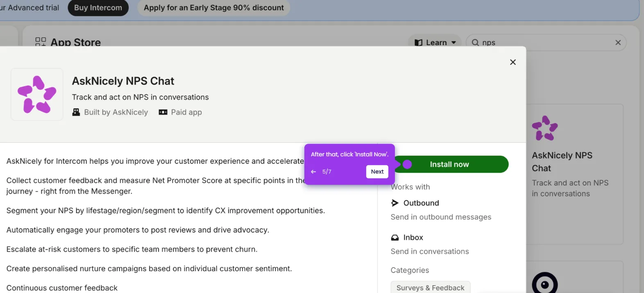The height and width of the screenshot is (293, 644).
Task: Click the AskNicely star logo in dialog header
Action: coord(37,94)
